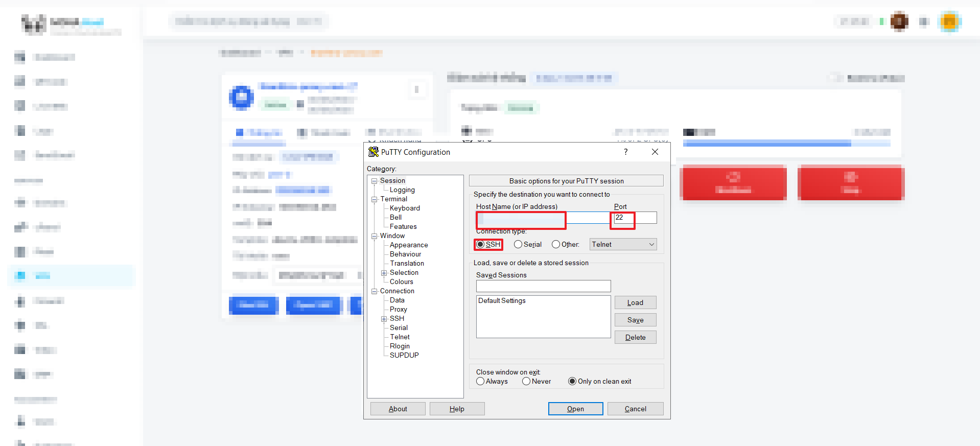The height and width of the screenshot is (446, 980).
Task: Select the Window category
Action: pyautogui.click(x=392, y=236)
